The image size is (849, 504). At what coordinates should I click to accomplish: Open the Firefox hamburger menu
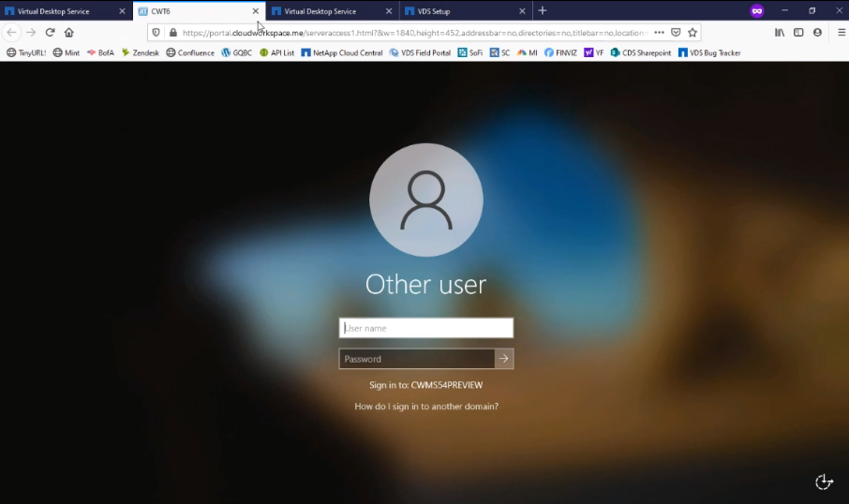click(x=841, y=32)
